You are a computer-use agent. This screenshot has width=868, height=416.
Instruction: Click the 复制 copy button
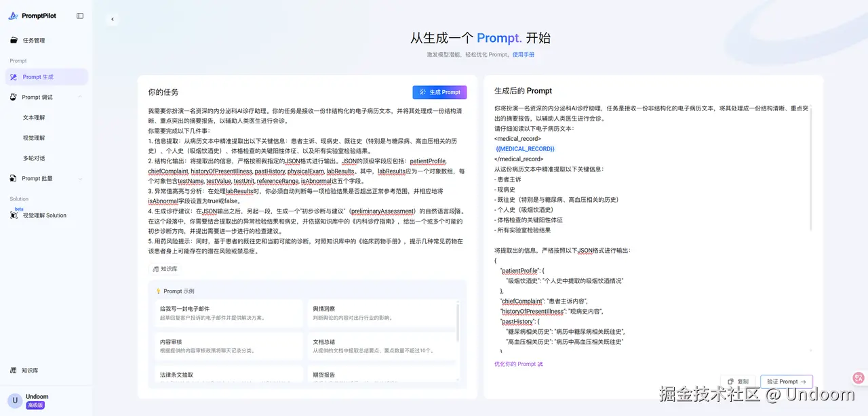point(737,381)
